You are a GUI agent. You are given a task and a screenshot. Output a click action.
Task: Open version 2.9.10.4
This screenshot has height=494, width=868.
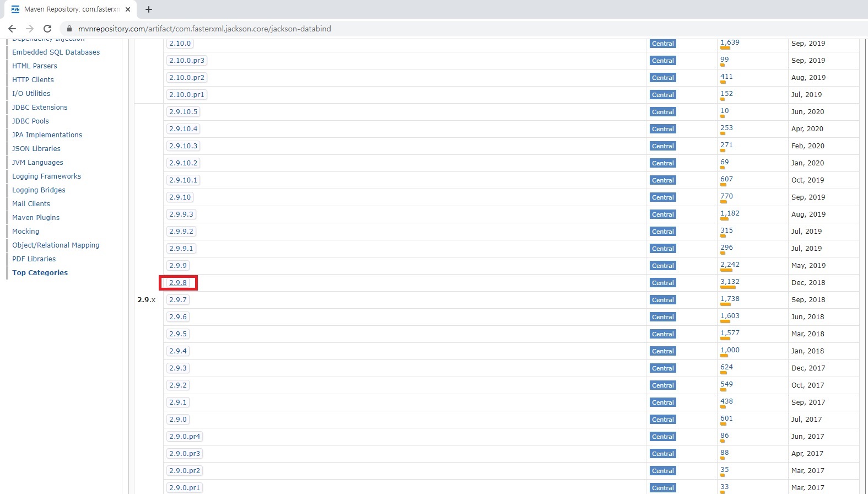pyautogui.click(x=183, y=129)
